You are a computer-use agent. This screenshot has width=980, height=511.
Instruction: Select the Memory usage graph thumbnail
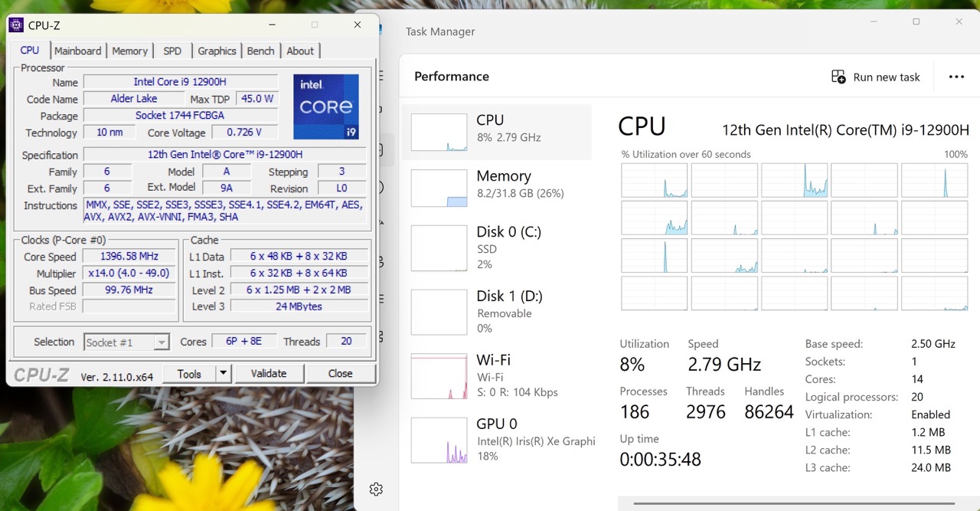coord(439,188)
